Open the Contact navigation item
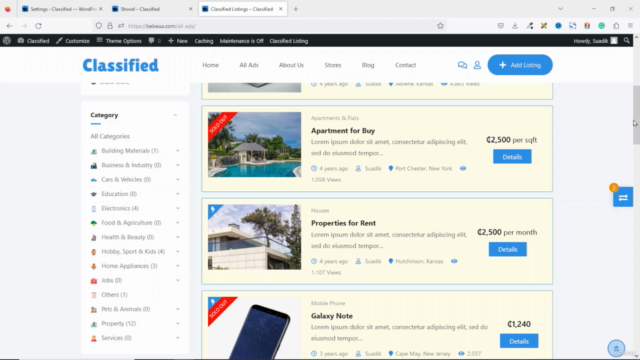The image size is (640, 360). 405,65
